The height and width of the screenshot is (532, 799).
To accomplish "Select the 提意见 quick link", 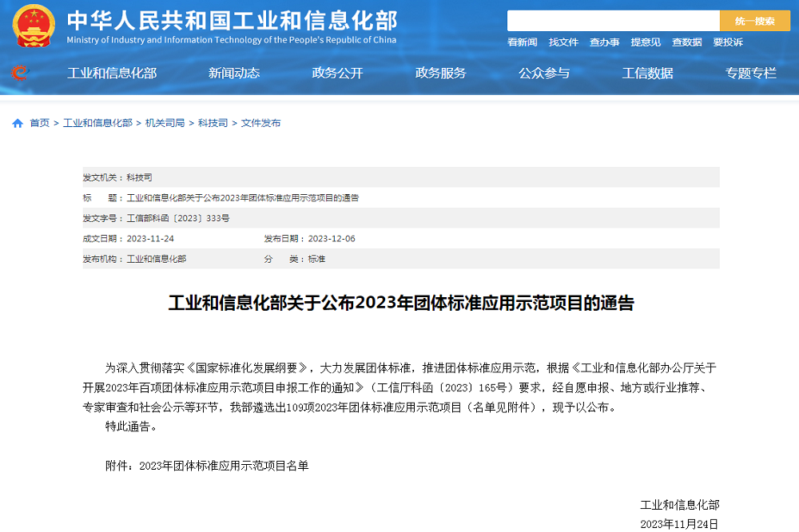I will [x=646, y=42].
